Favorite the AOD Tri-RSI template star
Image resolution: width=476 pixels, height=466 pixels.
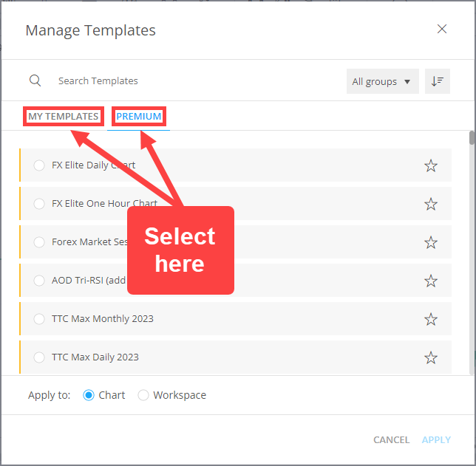(x=430, y=281)
